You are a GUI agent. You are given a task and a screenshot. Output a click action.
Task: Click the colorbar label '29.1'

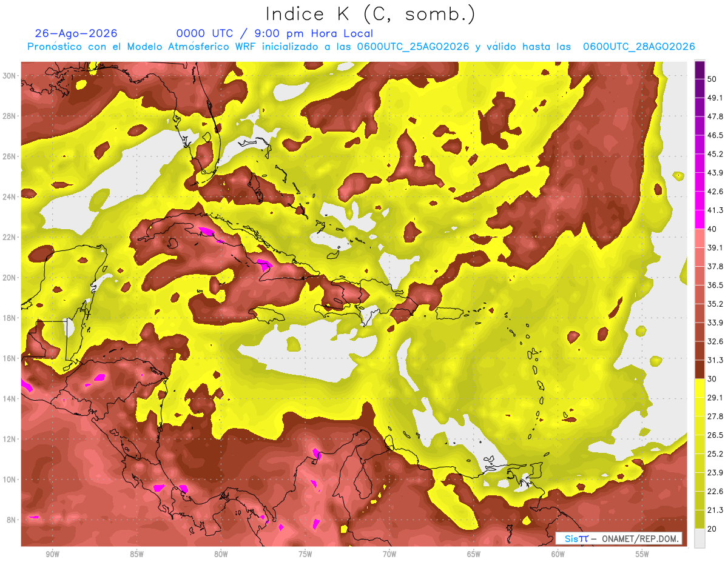click(x=715, y=397)
